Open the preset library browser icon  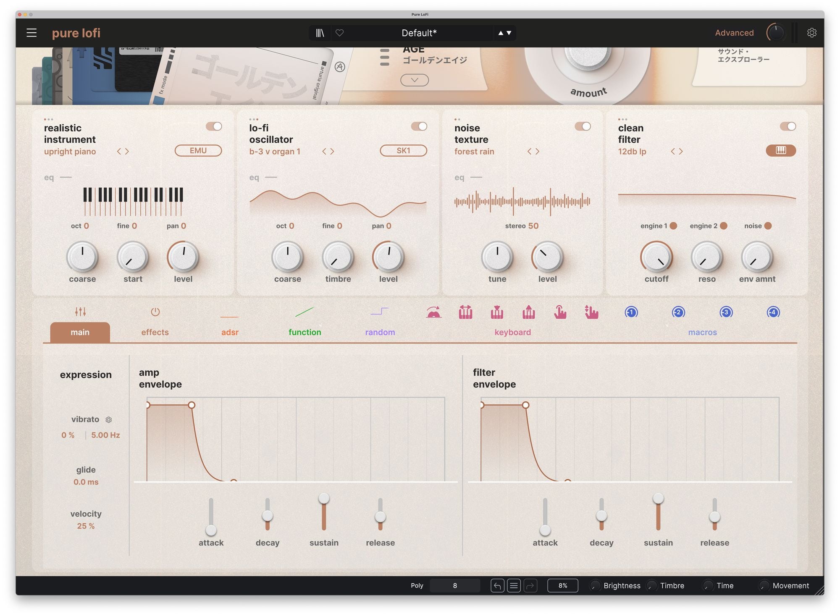(320, 33)
